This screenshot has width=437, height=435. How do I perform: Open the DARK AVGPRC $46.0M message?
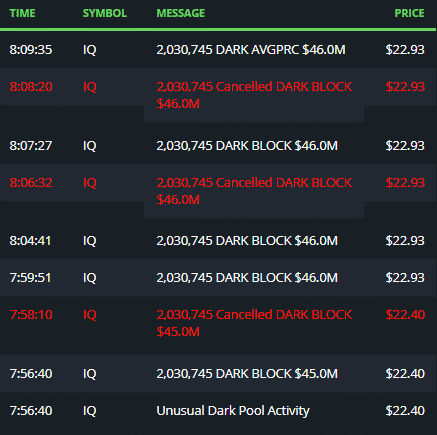coord(251,50)
